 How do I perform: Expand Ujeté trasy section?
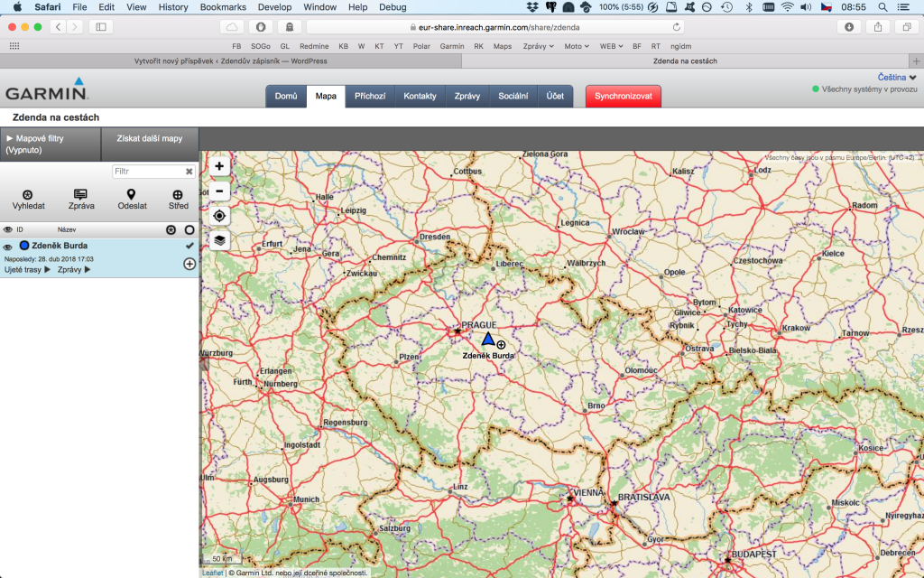pos(27,269)
